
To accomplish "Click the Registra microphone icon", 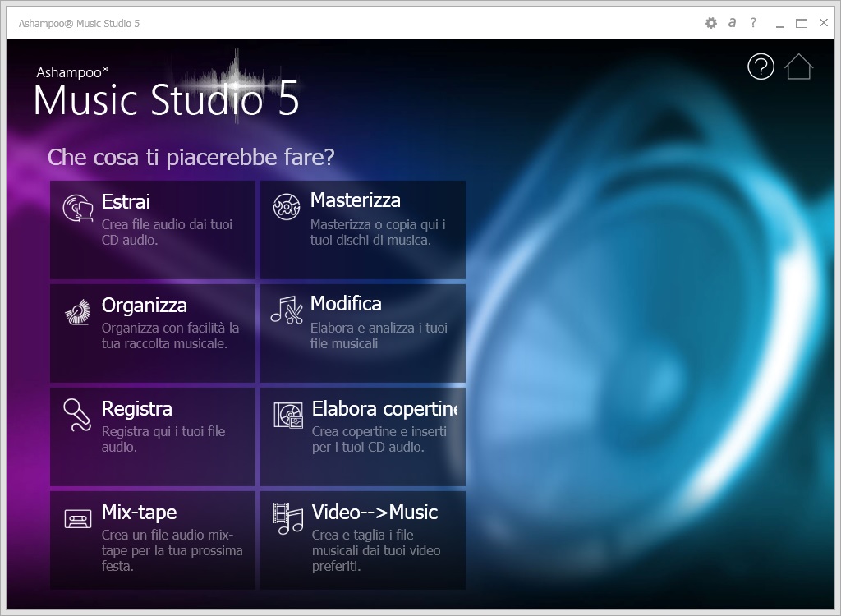I will pos(77,415).
